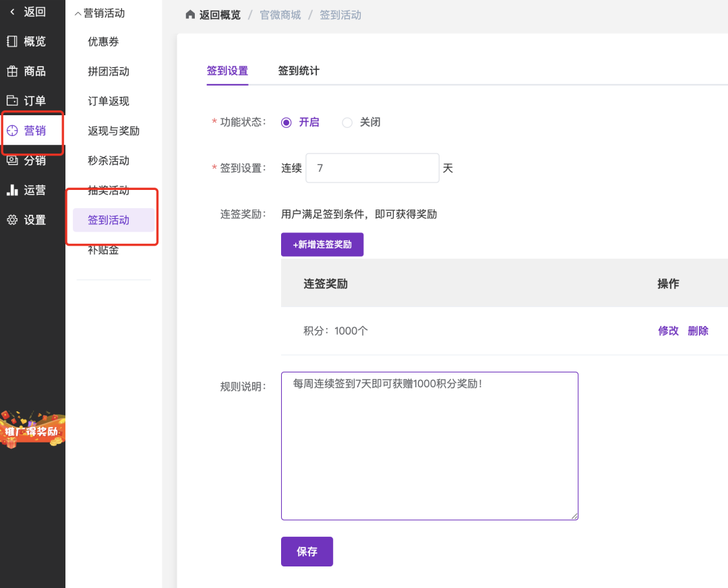The width and height of the screenshot is (728, 588).
Task: Switch to the 签到统计 tab
Action: pyautogui.click(x=299, y=71)
